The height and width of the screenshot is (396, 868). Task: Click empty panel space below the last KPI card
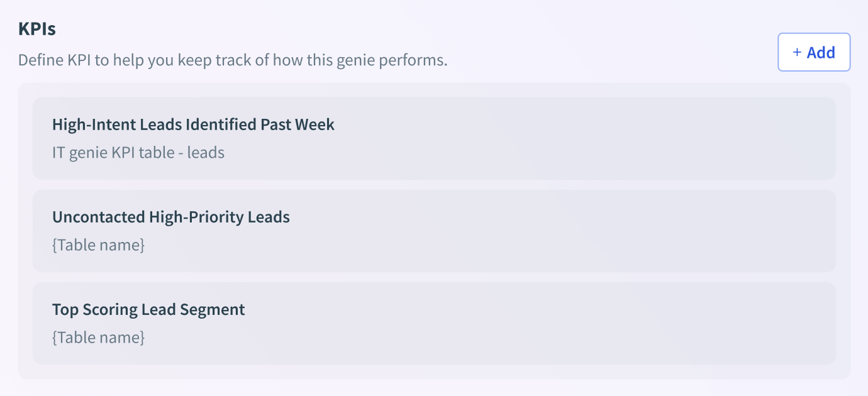click(x=434, y=372)
